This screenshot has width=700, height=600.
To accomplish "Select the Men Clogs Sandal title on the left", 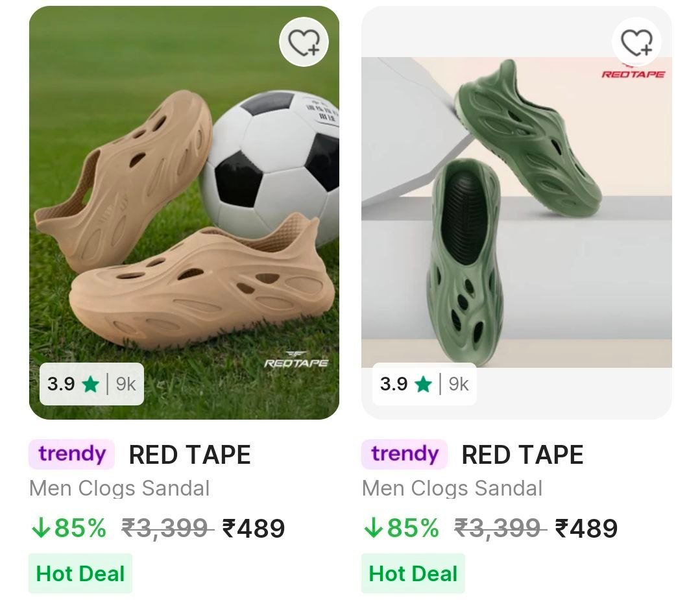I will [119, 488].
